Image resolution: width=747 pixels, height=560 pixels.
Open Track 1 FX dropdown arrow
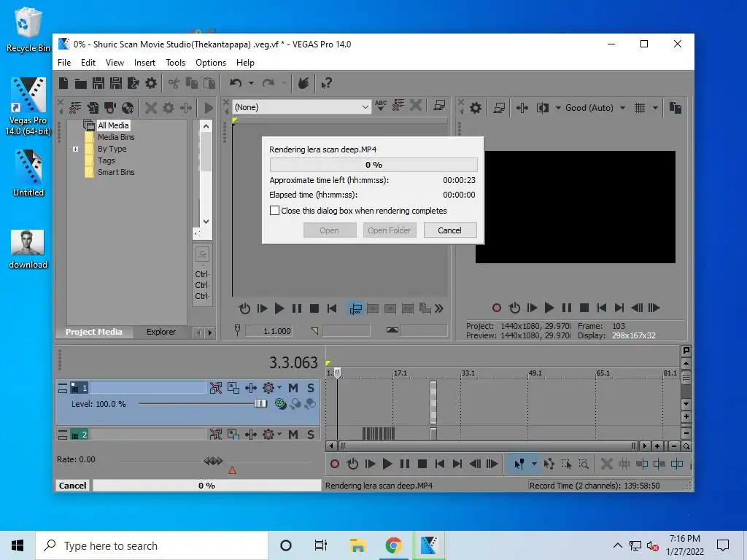coord(279,387)
